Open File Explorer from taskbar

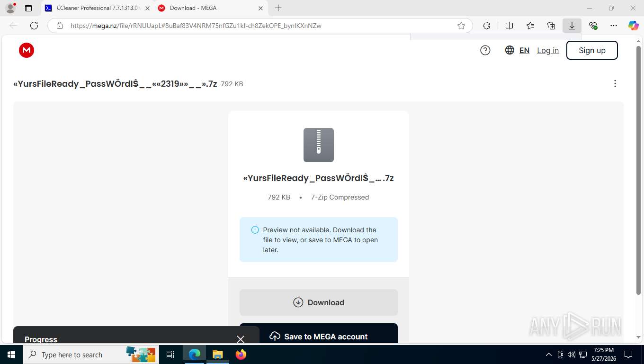click(x=217, y=355)
